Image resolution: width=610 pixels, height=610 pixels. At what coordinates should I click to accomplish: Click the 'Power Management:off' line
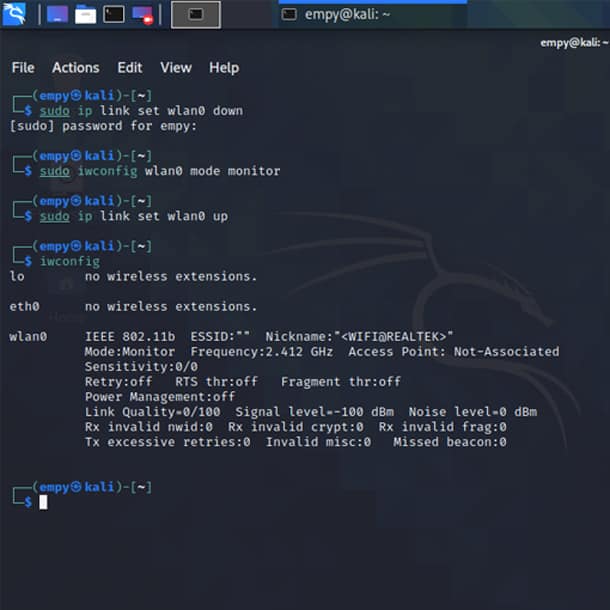pos(160,397)
